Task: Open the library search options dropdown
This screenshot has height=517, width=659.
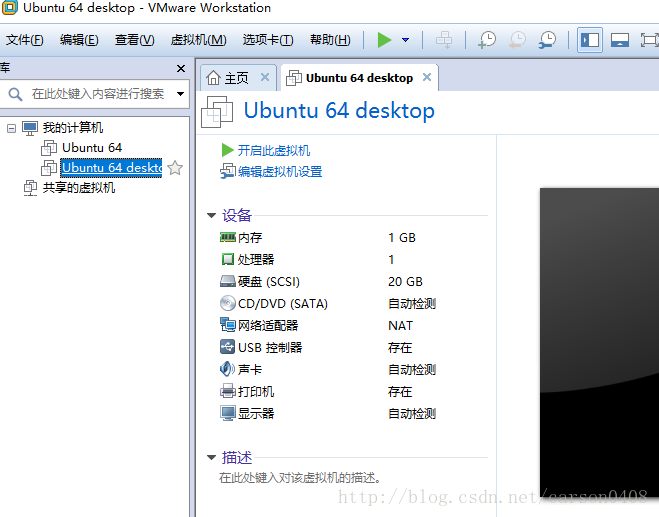Action: click(180, 94)
